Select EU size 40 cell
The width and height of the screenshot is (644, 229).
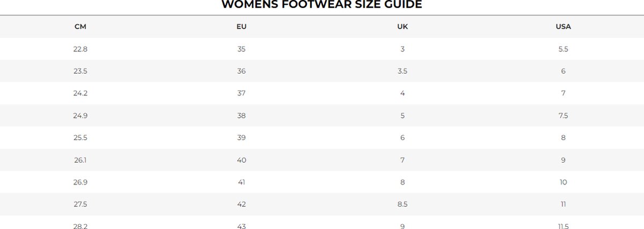pos(241,160)
